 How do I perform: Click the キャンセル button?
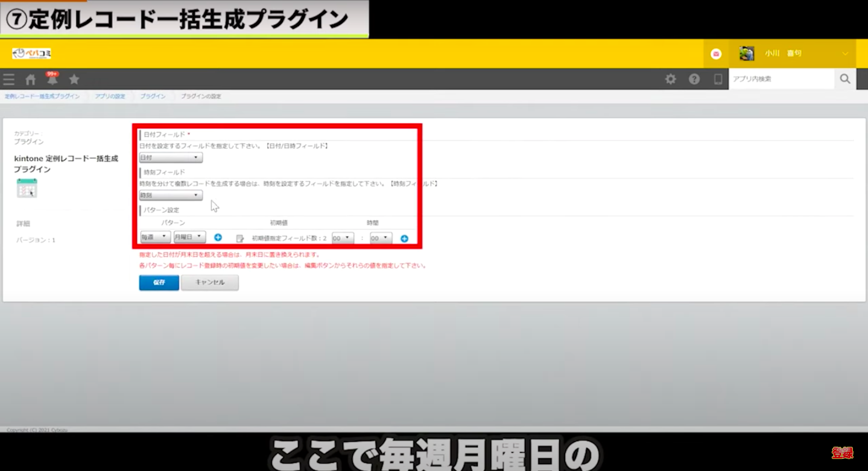(x=209, y=282)
